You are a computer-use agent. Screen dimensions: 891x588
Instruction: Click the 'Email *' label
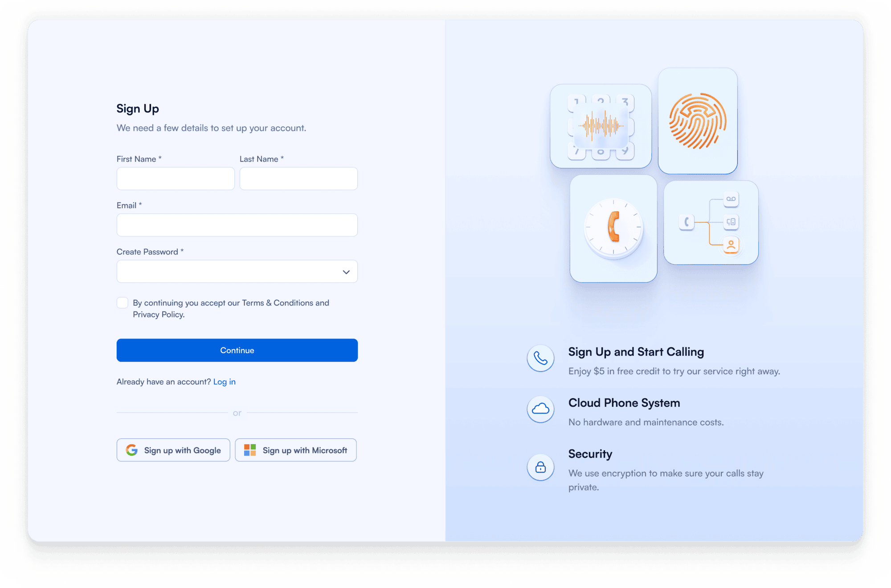(129, 205)
